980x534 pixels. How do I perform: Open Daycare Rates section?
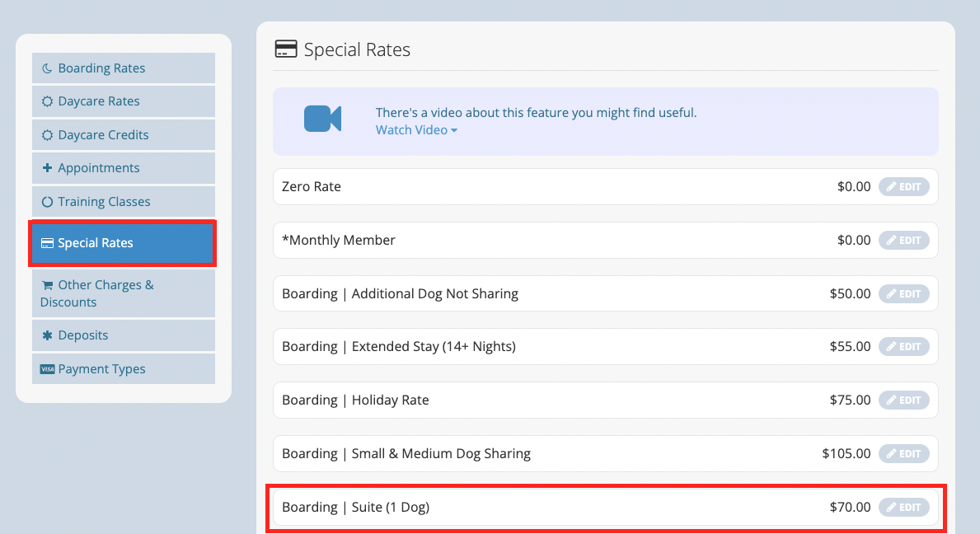(x=123, y=101)
